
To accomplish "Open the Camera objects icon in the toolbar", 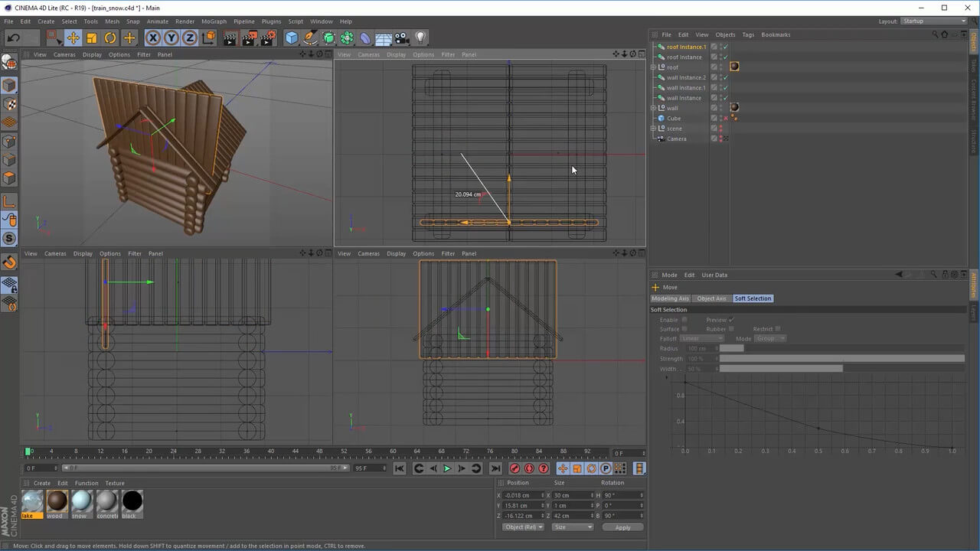I will coord(402,38).
